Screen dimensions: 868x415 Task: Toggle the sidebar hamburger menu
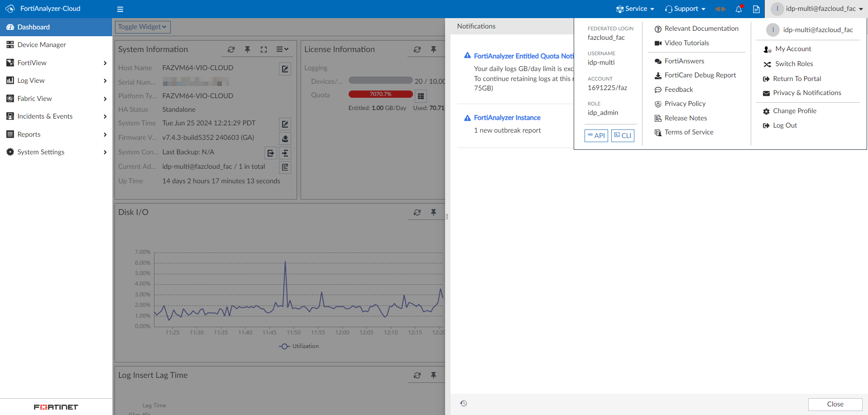click(120, 9)
